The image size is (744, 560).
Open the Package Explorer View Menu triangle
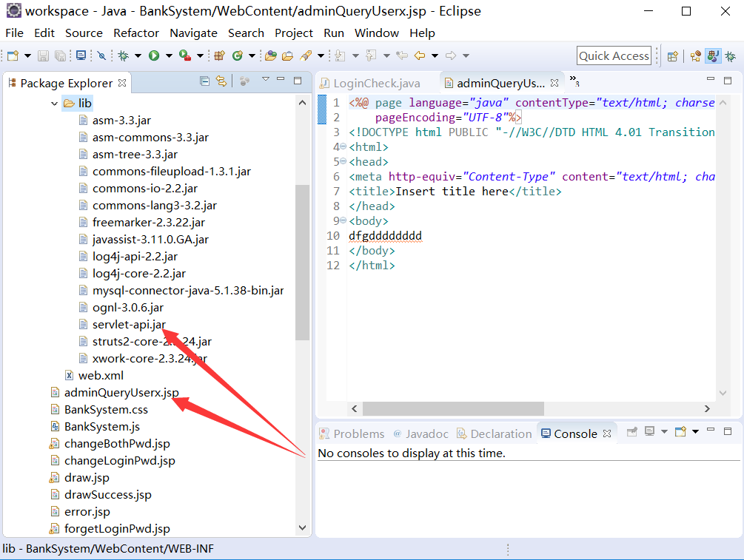(266, 79)
